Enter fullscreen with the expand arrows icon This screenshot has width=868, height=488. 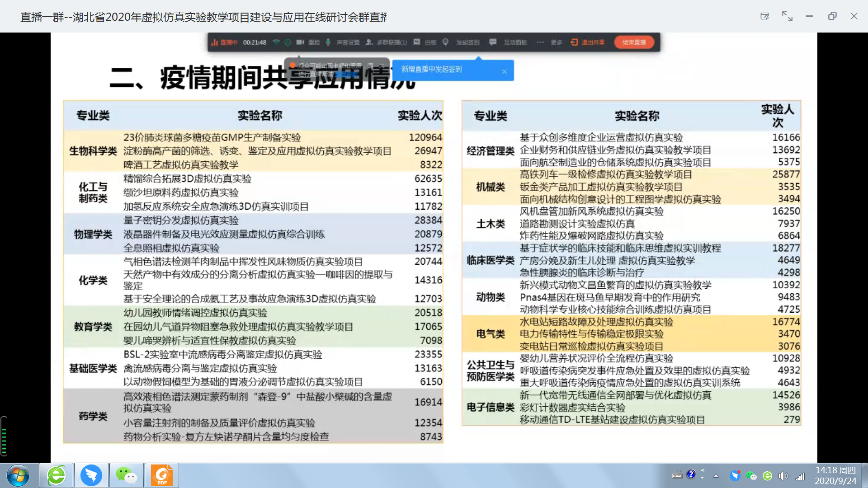click(x=787, y=16)
